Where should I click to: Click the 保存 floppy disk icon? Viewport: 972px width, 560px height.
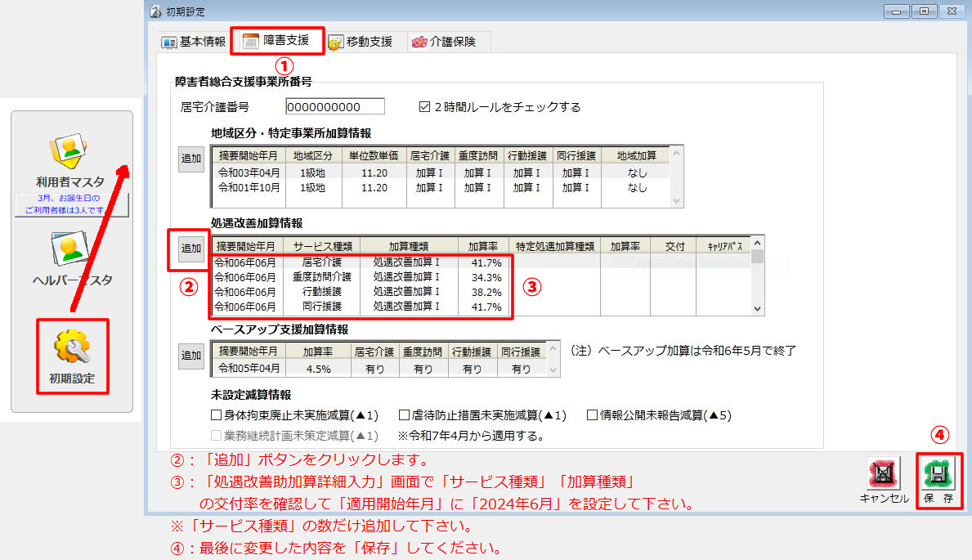pos(938,474)
